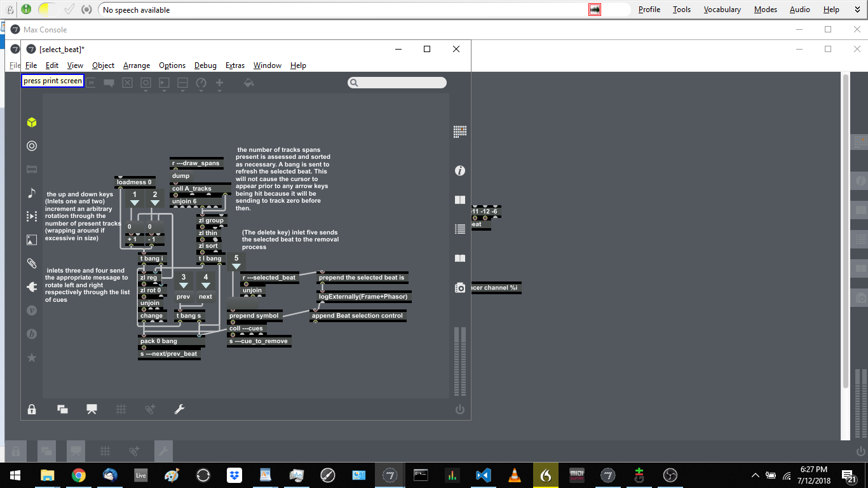Click the New View icon in bottom toolbar

coord(62,409)
